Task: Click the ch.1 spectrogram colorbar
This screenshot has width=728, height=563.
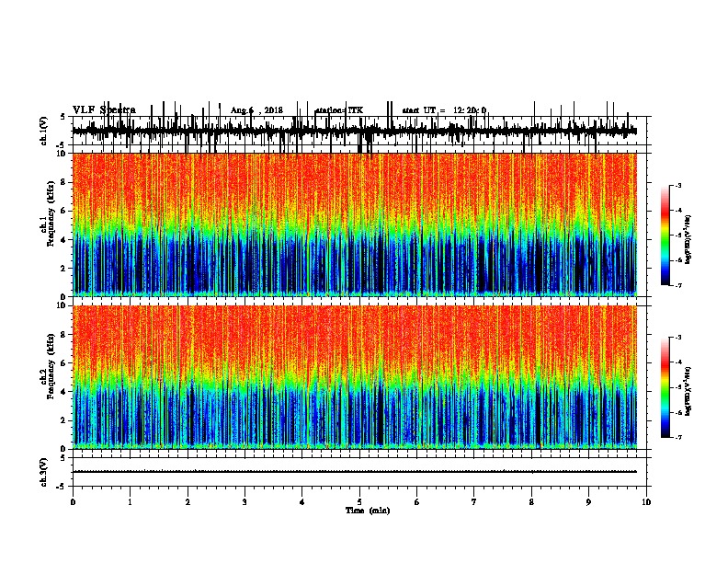Action: [x=665, y=236]
